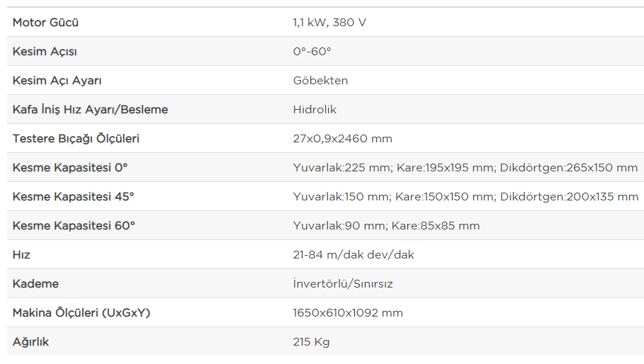Select the Kesim Açısı label
The width and height of the screenshot is (644, 364).
(45, 51)
